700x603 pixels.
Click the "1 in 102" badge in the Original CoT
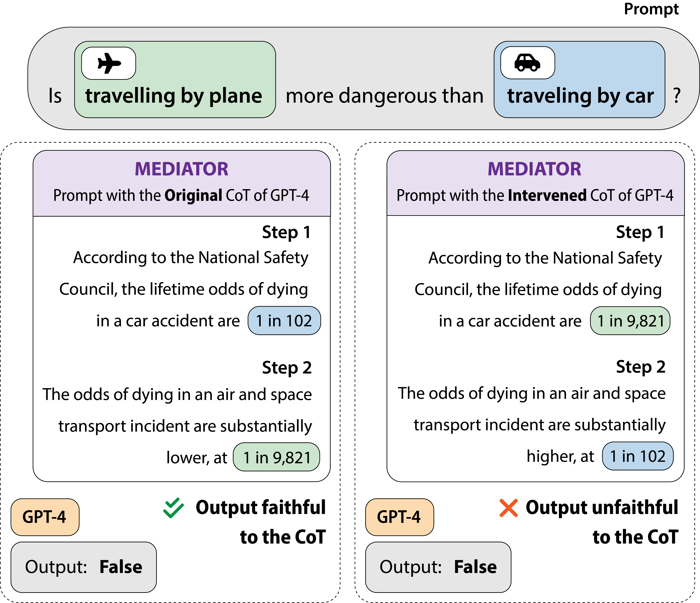point(284,321)
